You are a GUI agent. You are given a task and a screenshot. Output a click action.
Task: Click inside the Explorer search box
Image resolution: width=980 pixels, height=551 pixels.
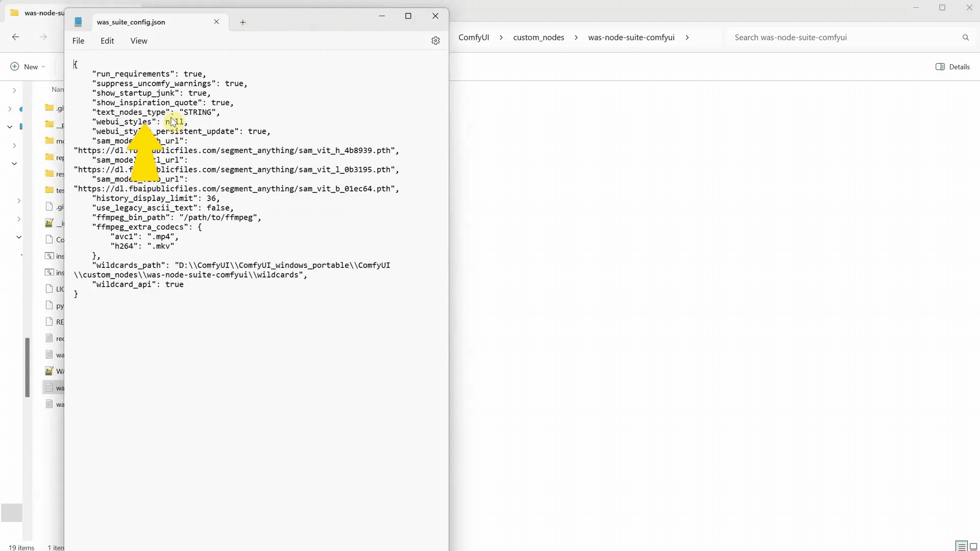coord(817,37)
